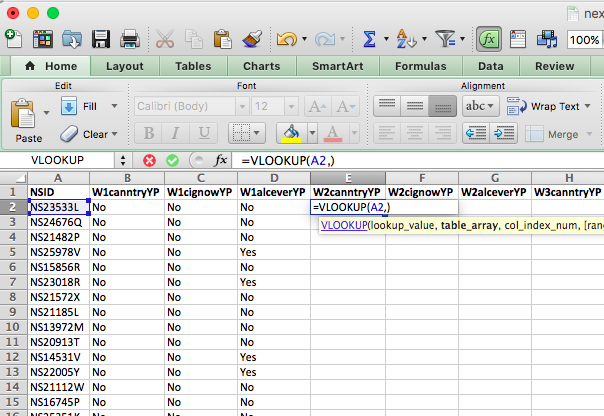Open the Charts ribbon tab
604x416 pixels.
[x=260, y=66]
